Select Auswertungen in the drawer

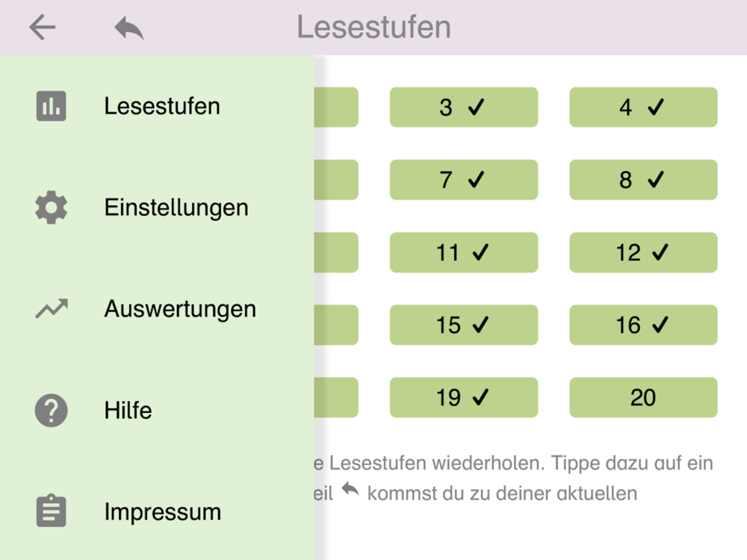click(x=157, y=308)
